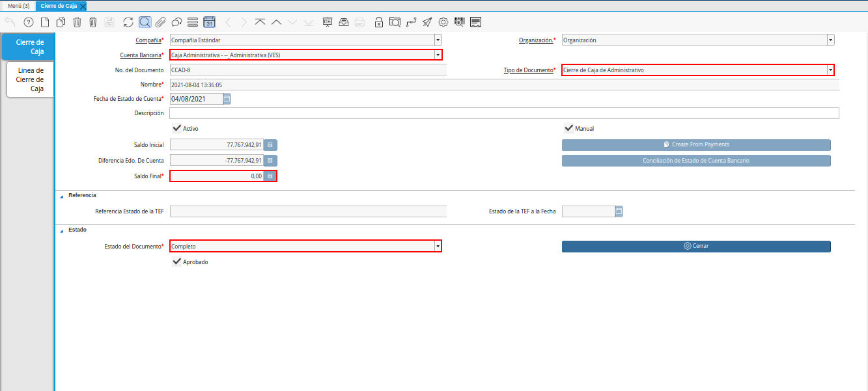Open Help via question mark icon
This screenshot has width=868, height=391.
(29, 22)
